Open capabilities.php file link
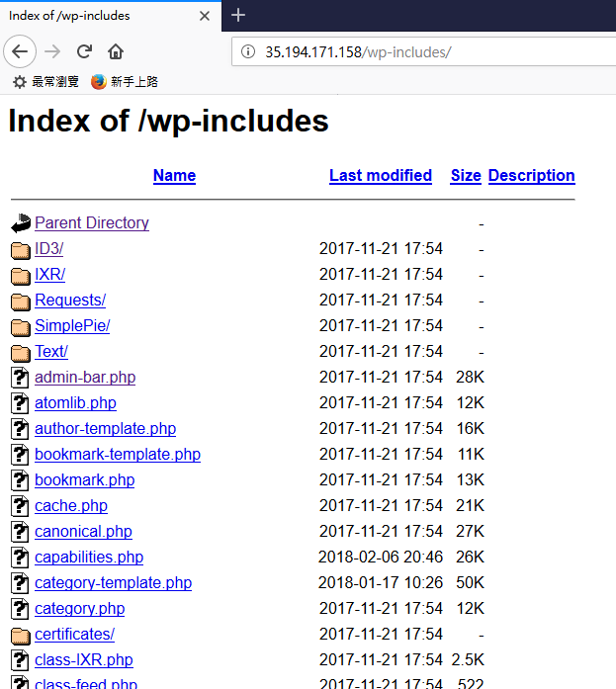This screenshot has width=616, height=689. (89, 558)
